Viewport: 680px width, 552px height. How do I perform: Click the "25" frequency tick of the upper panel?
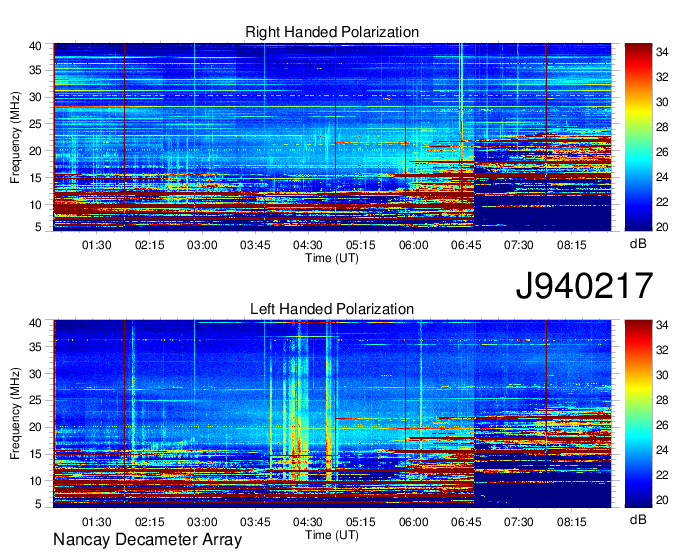[x=35, y=124]
